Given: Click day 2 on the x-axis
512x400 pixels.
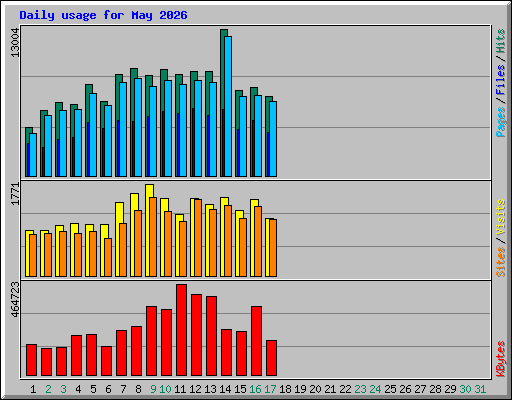Looking at the screenshot, I should (x=48, y=389).
